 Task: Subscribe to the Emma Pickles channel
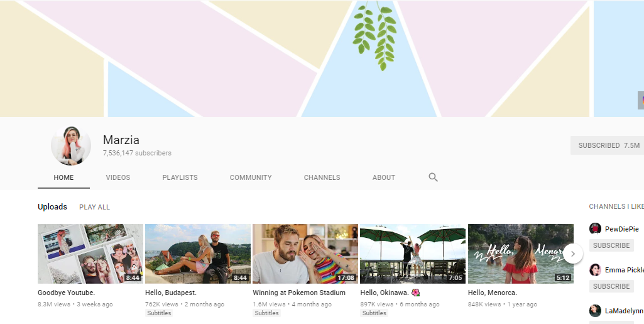pyautogui.click(x=611, y=286)
